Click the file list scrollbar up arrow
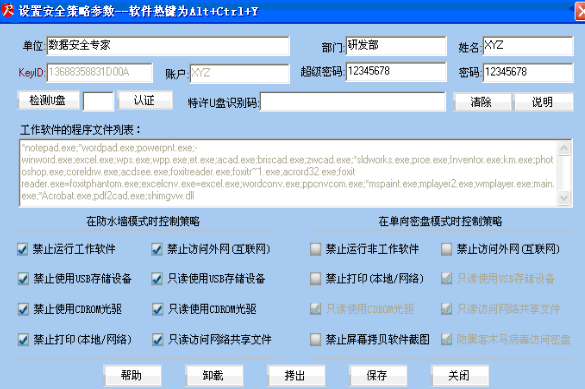This screenshot has height=389, width=585. (564, 148)
